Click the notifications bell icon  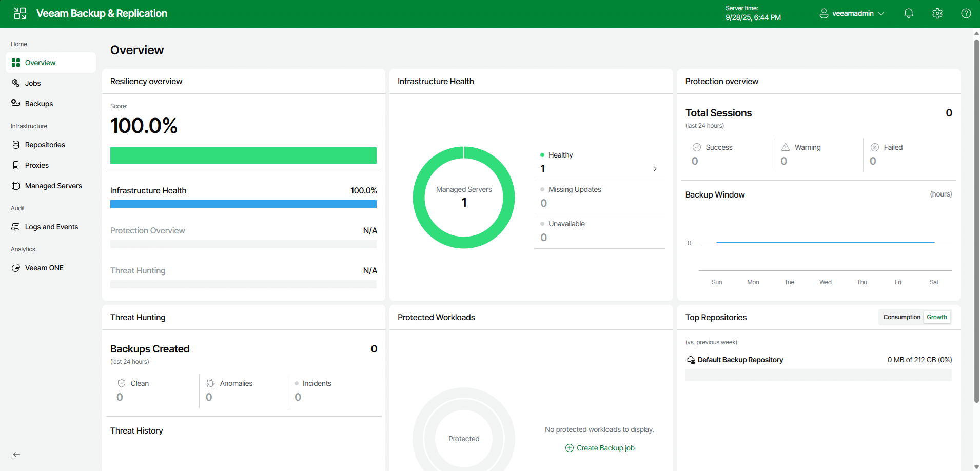(x=908, y=14)
